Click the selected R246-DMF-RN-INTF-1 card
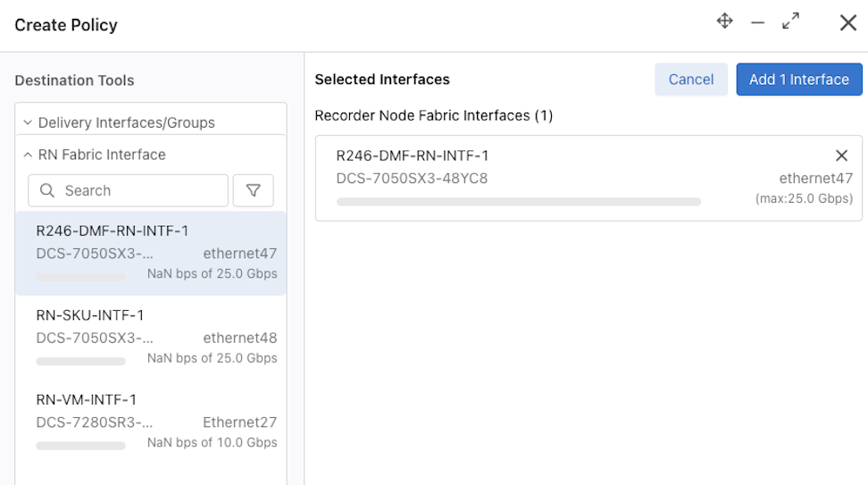The width and height of the screenshot is (868, 485). pyautogui.click(x=588, y=179)
